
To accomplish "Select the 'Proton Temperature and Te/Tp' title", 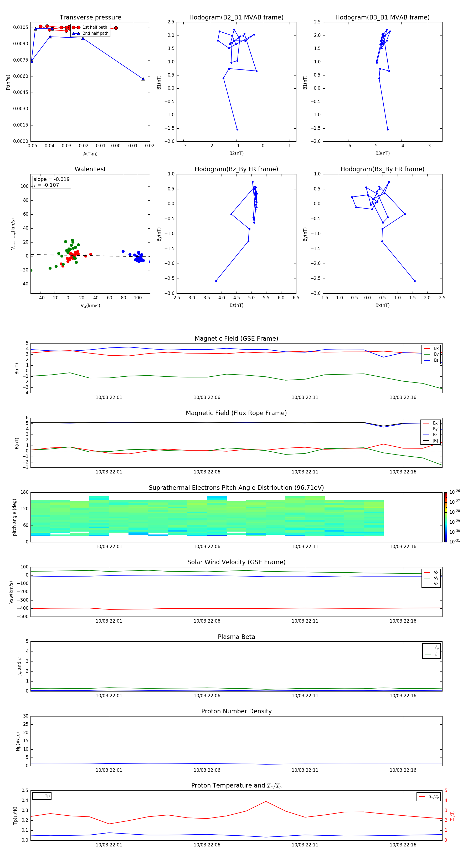I will (x=236, y=785).
